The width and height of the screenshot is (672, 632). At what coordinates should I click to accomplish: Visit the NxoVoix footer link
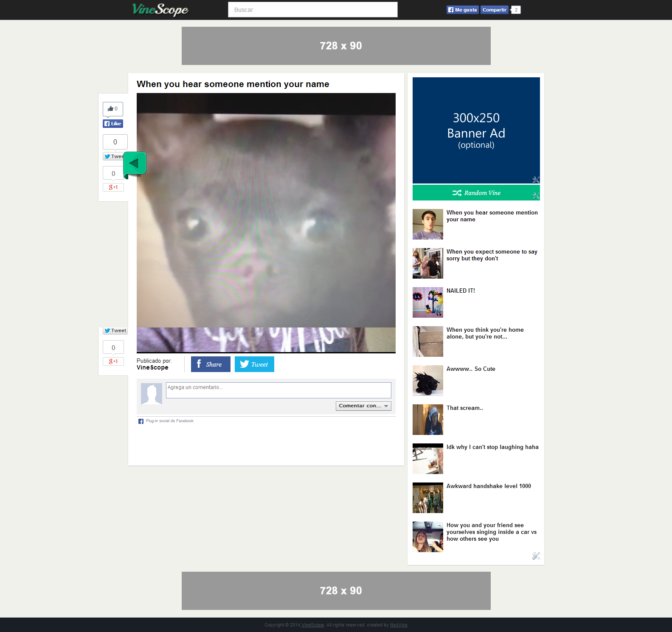pos(399,625)
